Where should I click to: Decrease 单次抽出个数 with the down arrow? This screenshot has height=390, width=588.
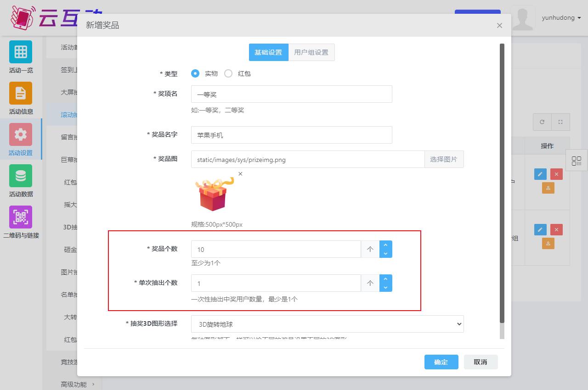pos(385,288)
